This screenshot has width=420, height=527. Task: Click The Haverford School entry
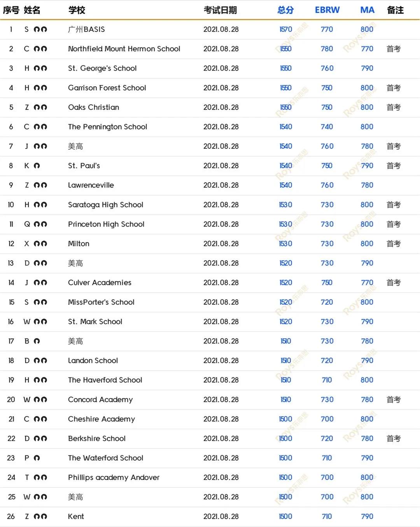105,380
